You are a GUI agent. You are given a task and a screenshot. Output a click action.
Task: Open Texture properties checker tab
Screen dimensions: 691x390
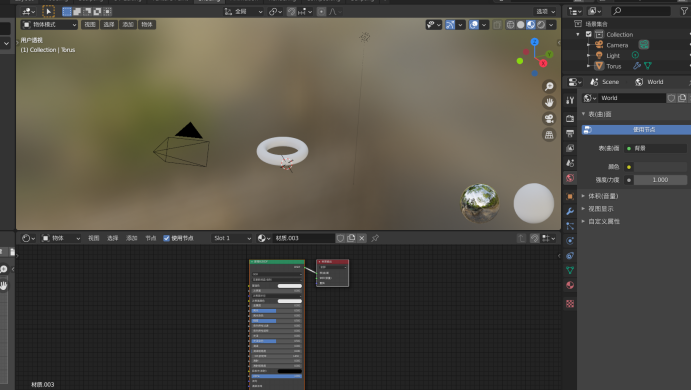(x=570, y=304)
